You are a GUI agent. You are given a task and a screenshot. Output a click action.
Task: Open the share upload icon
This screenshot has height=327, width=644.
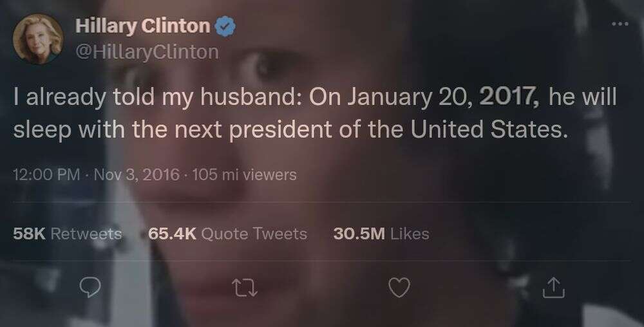click(x=552, y=288)
